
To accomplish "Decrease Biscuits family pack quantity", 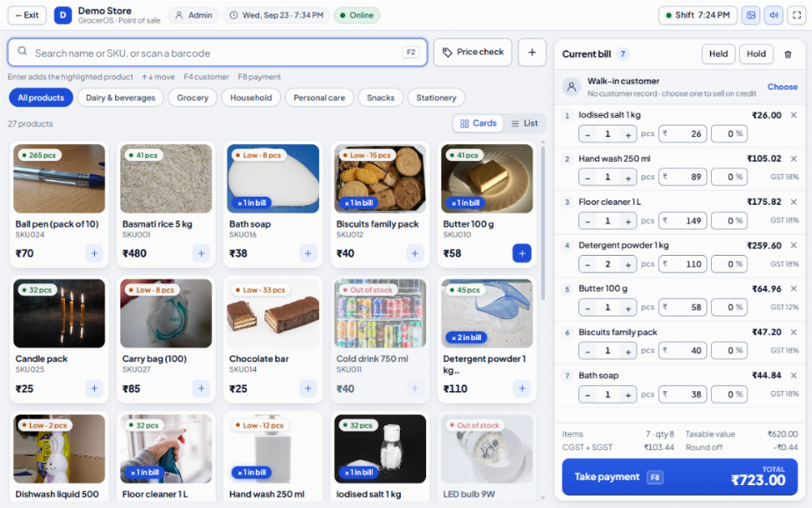I will 587,351.
